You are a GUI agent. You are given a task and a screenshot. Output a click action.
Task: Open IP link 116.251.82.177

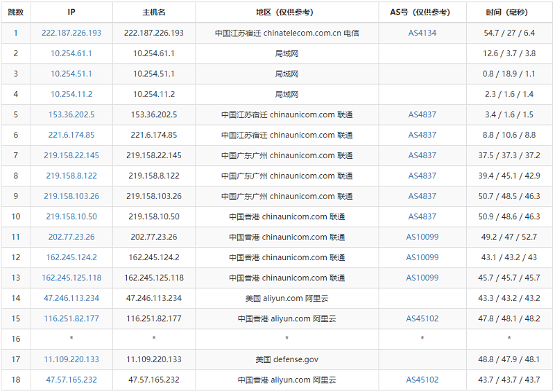[71, 318]
